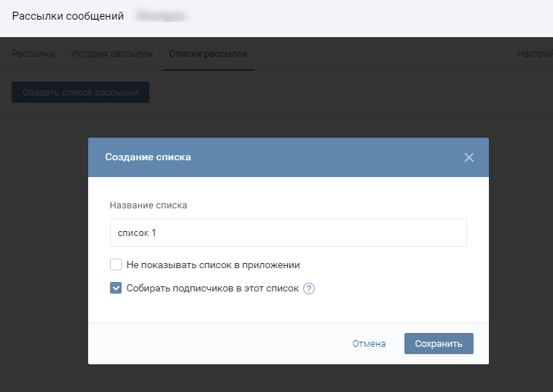This screenshot has width=553, height=392.
Task: Click the label text Собирать подписчиков в этот список
Action: click(x=212, y=289)
